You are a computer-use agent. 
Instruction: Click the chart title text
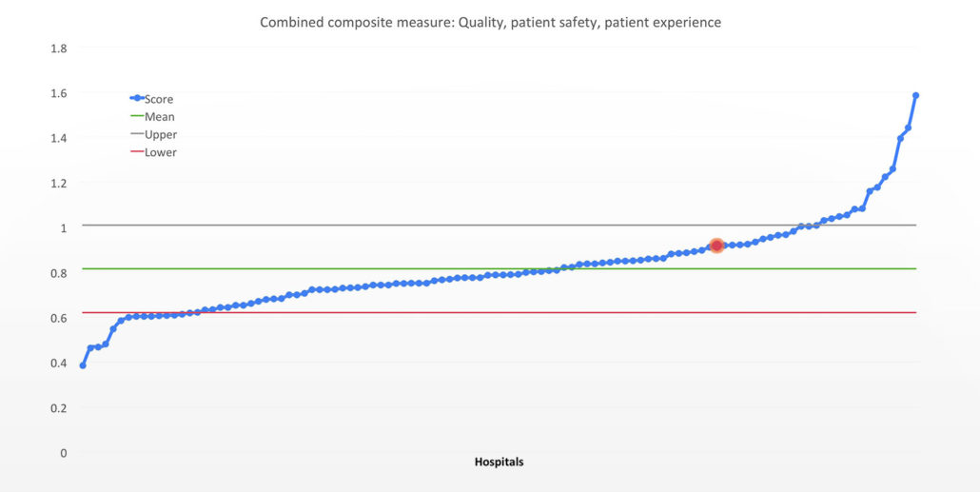tap(491, 23)
